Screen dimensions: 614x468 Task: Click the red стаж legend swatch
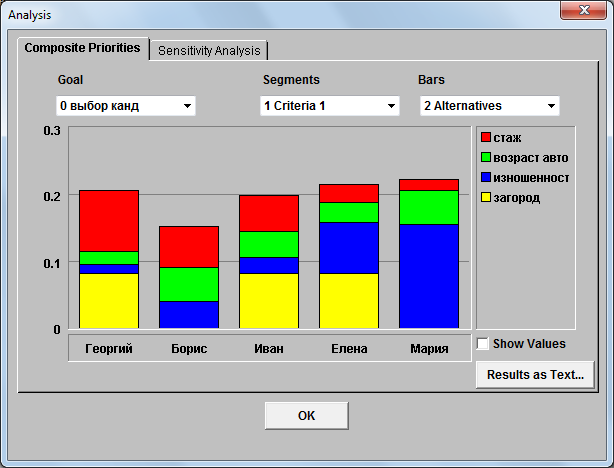click(x=486, y=137)
